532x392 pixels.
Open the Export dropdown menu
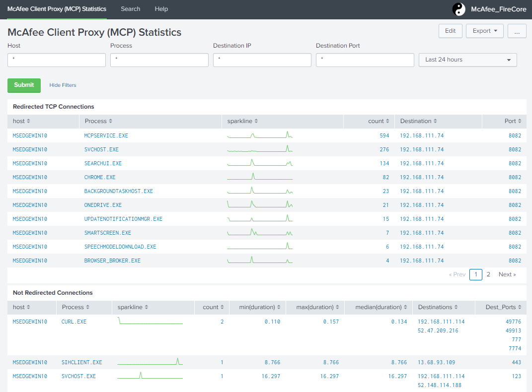[x=484, y=31]
